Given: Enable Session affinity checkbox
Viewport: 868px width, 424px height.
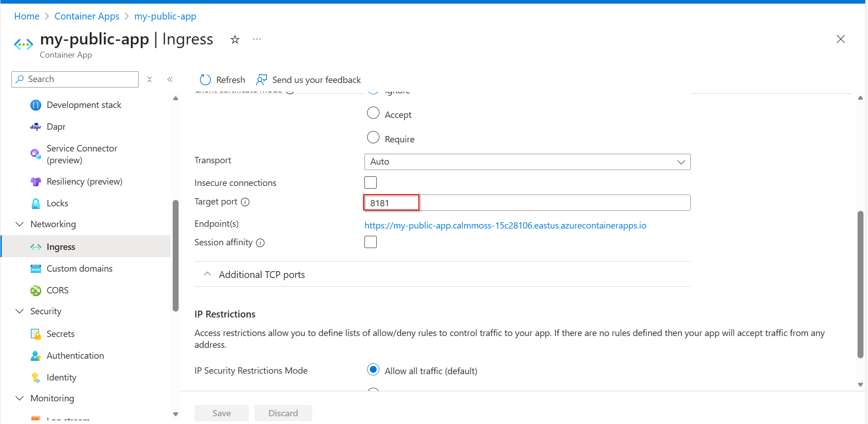Looking at the screenshot, I should point(370,242).
